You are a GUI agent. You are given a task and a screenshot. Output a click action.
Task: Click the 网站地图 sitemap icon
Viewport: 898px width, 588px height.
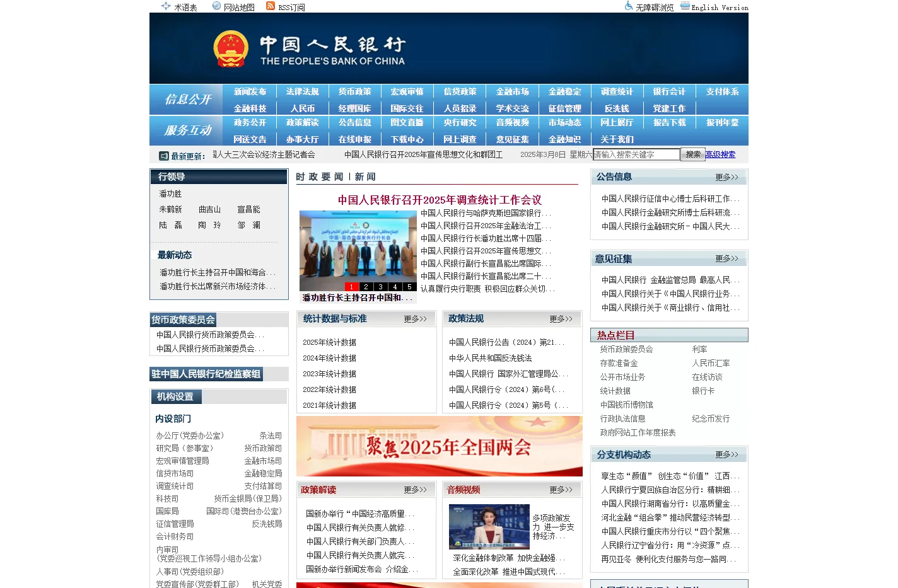tap(217, 6)
